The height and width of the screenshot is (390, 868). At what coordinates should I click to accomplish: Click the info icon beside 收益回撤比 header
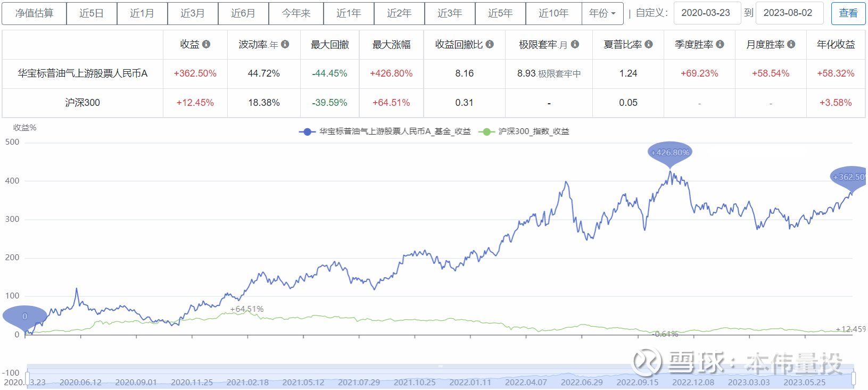coord(490,44)
